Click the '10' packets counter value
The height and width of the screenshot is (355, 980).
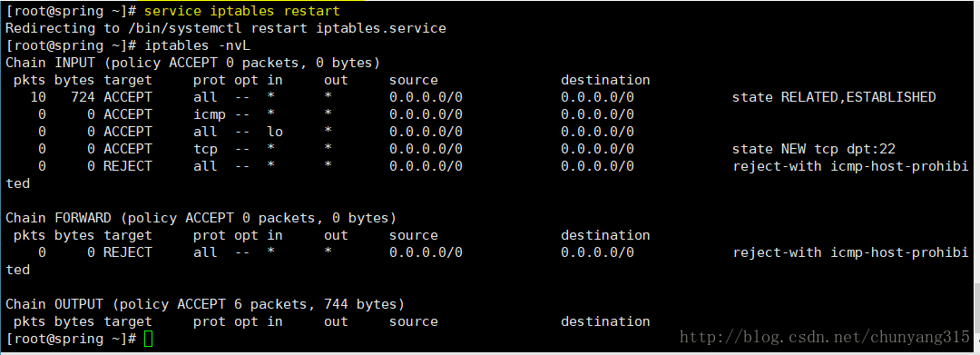(38, 97)
